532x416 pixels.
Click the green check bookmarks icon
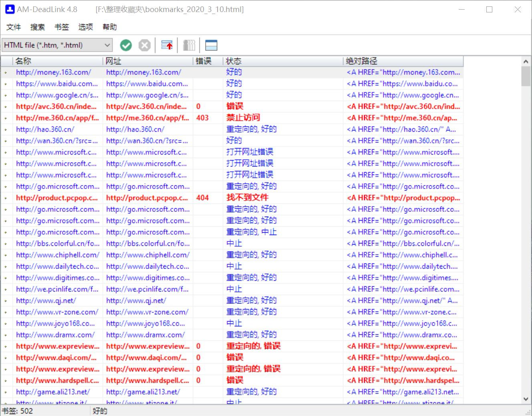[126, 45]
